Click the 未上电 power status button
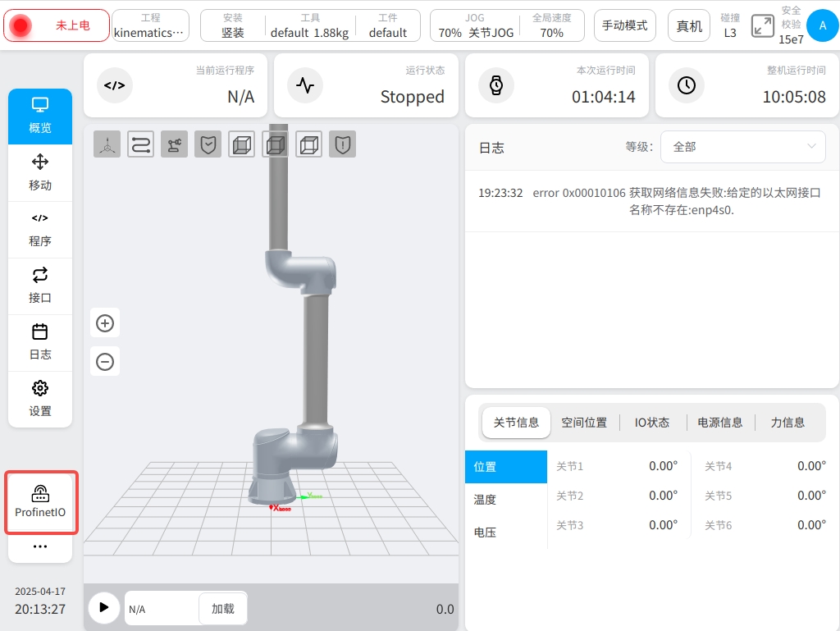 tap(57, 25)
